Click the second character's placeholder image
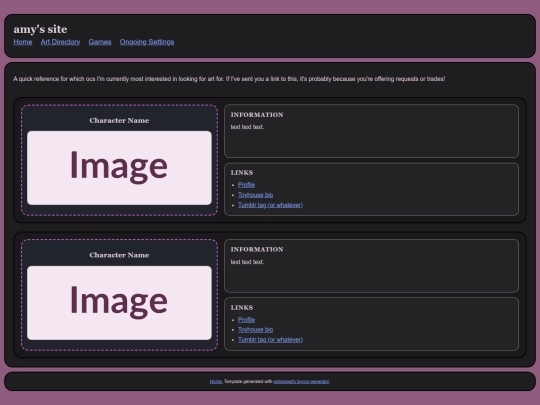This screenshot has height=405, width=540. pos(119,303)
